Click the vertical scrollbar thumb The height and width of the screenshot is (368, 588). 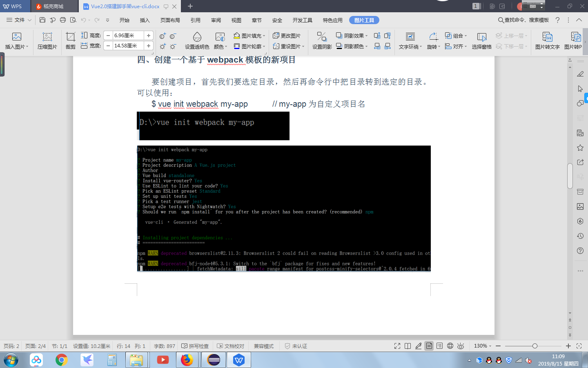570,176
